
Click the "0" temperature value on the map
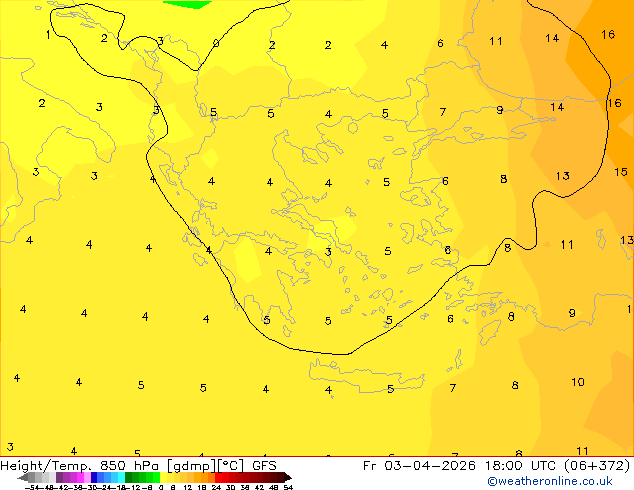tap(216, 43)
